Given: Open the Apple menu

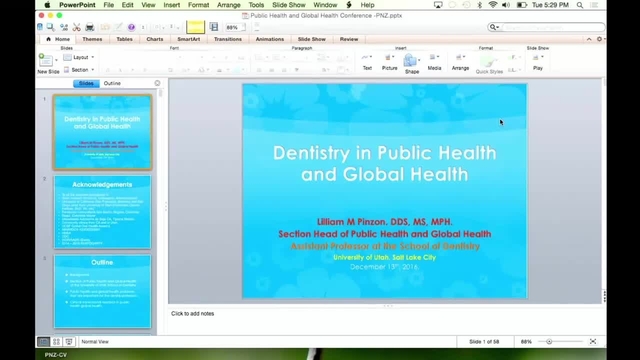Looking at the screenshot, I should tap(47, 5).
